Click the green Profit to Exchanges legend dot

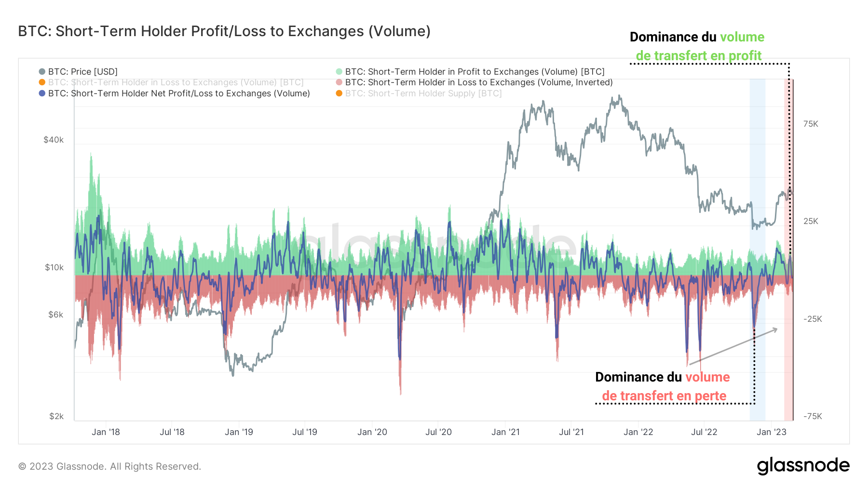pos(339,71)
